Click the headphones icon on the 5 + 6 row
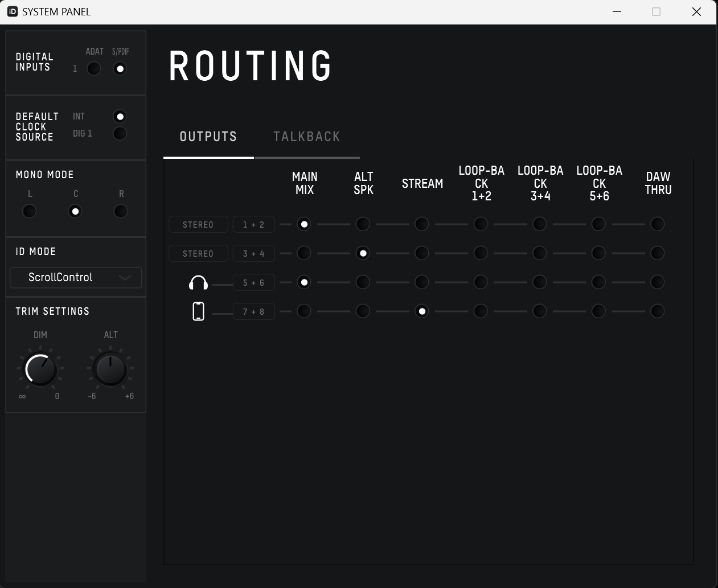 (x=198, y=282)
